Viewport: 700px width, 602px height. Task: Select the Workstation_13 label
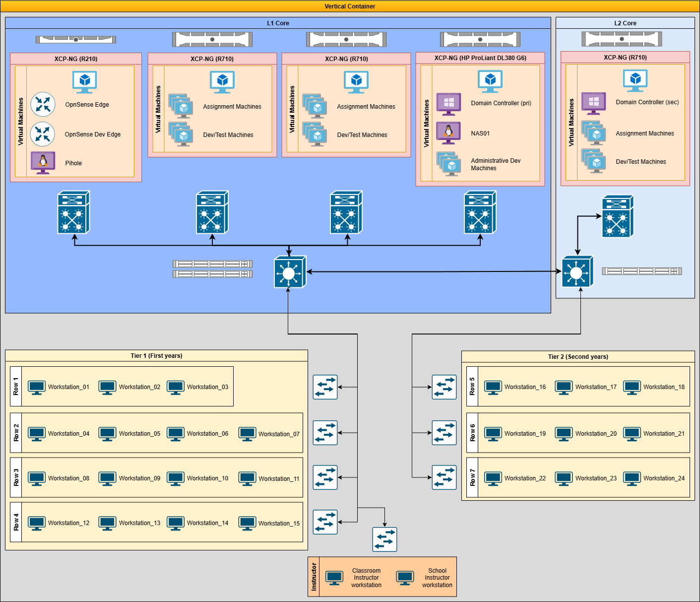pyautogui.click(x=139, y=523)
